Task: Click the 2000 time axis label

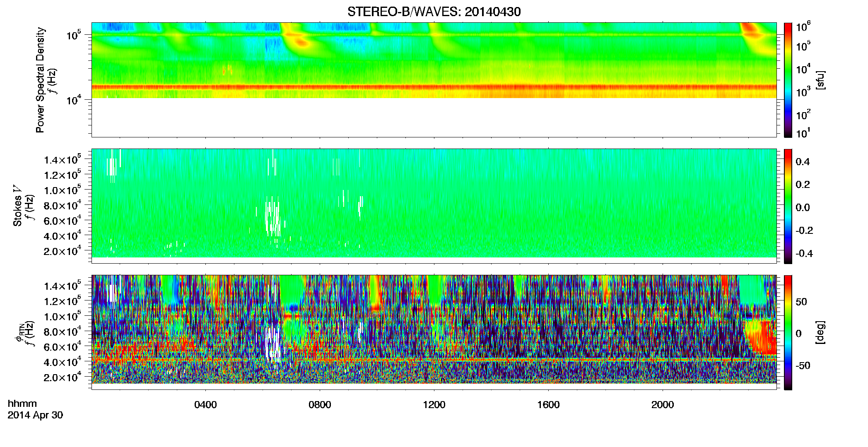Action: [663, 405]
